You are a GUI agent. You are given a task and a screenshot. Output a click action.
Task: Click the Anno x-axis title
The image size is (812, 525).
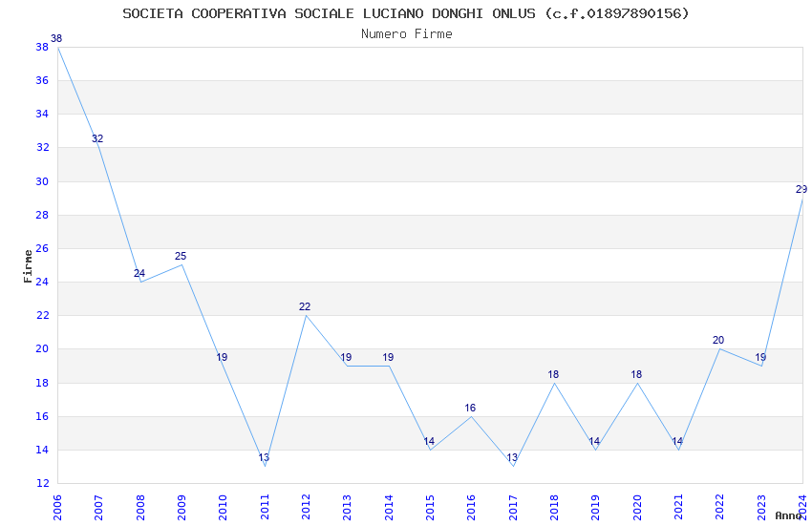click(x=788, y=515)
